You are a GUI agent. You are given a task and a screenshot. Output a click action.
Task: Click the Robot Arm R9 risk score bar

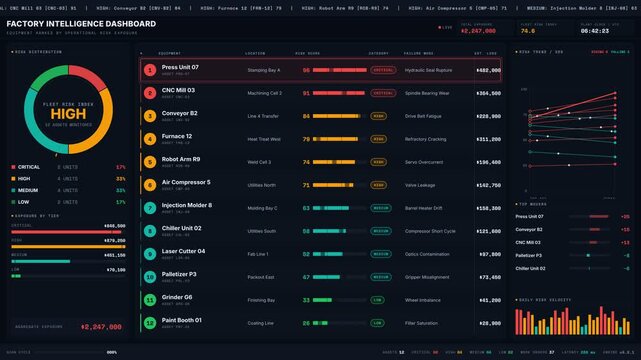click(x=340, y=162)
